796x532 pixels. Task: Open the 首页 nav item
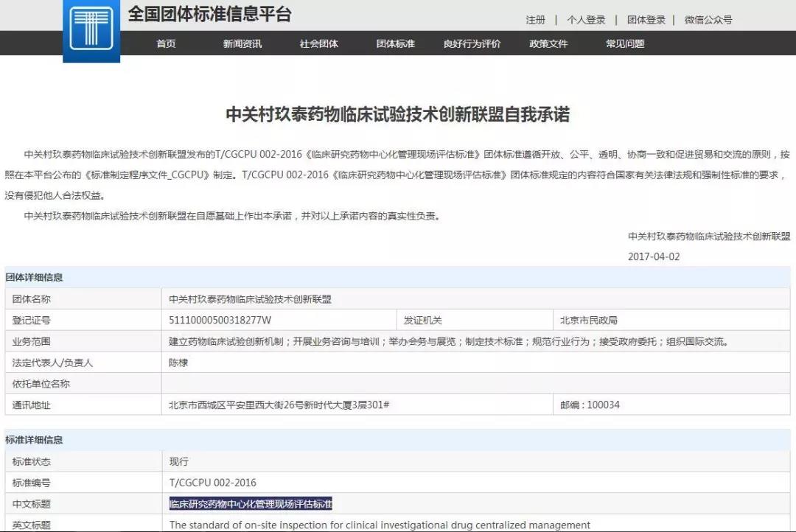(166, 43)
